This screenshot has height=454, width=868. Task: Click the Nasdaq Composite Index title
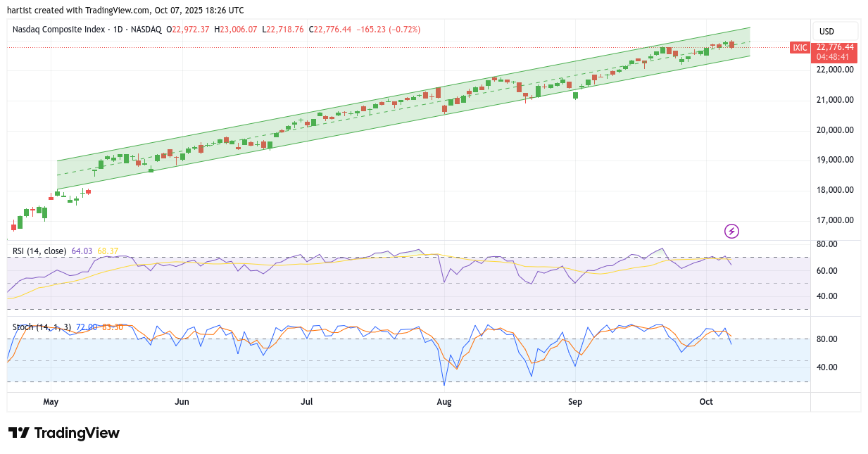[68, 30]
